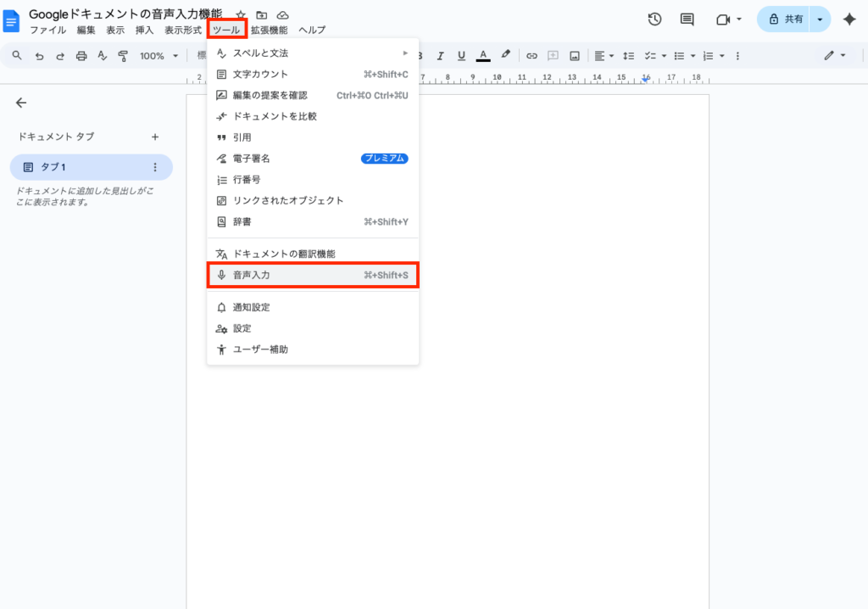Click the print icon in toolbar
Viewport: 868px width, 609px height.
[81, 56]
